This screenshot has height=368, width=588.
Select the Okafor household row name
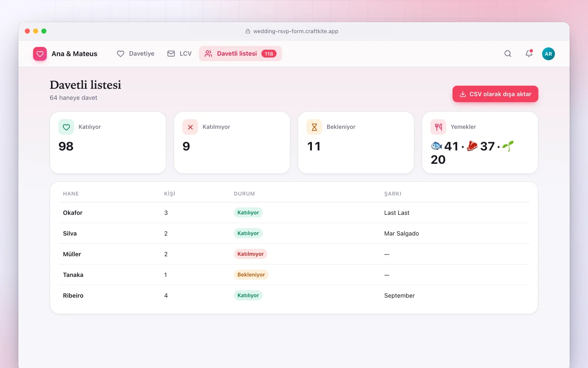click(x=73, y=213)
